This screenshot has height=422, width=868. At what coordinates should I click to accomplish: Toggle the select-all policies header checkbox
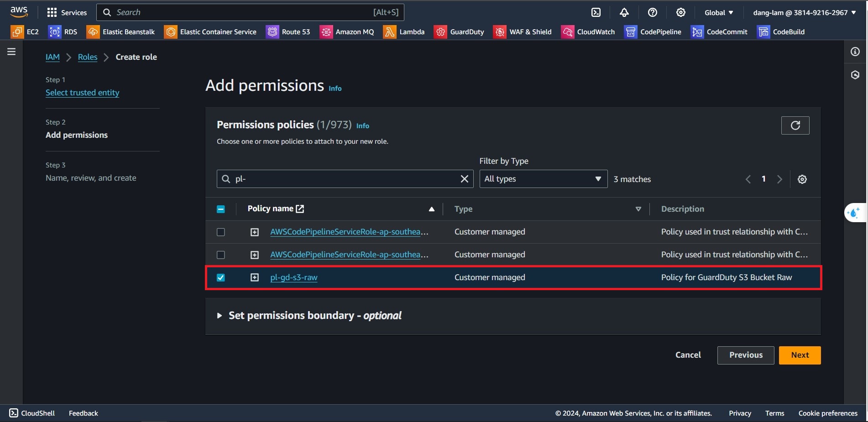[221, 209]
